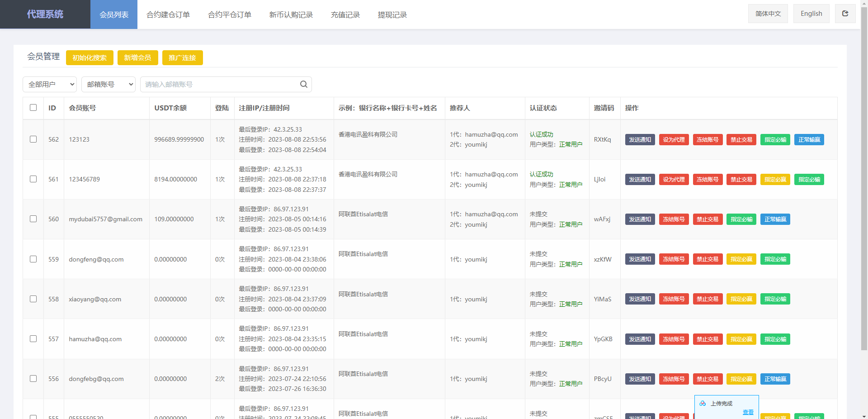The width and height of the screenshot is (868, 419).
Task: Tick the checkbox for member ID 562
Action: (33, 139)
